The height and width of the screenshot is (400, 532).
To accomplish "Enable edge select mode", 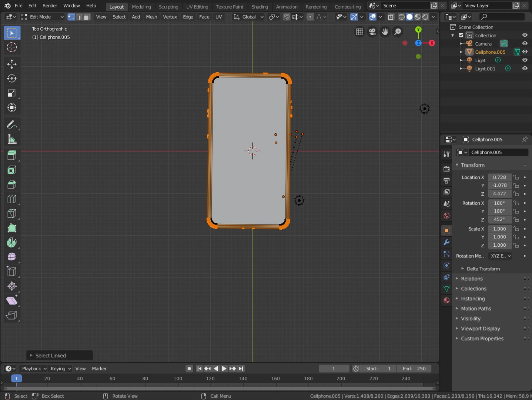I will (79, 17).
